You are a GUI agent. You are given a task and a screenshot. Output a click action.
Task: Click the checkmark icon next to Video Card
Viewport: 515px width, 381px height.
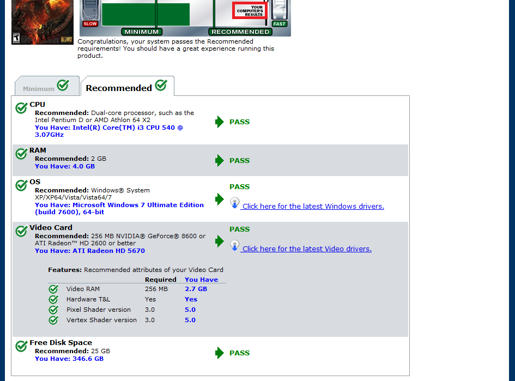pyautogui.click(x=21, y=231)
